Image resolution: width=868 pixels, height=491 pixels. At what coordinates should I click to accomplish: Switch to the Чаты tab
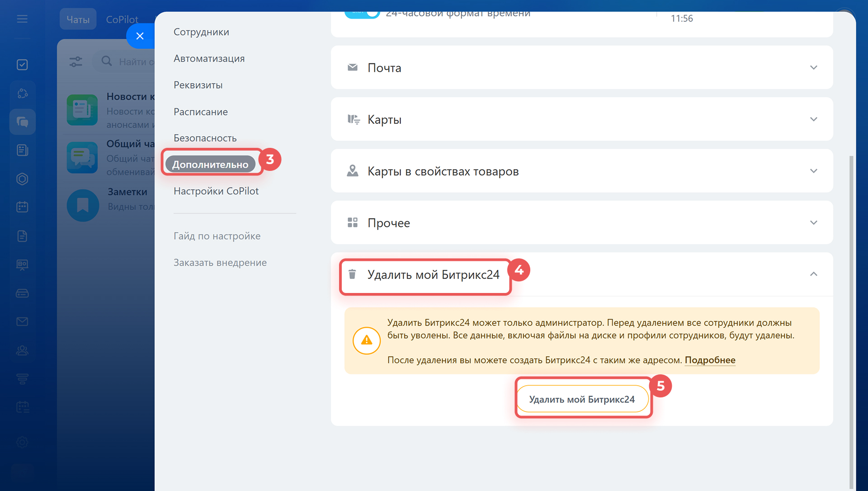[78, 19]
